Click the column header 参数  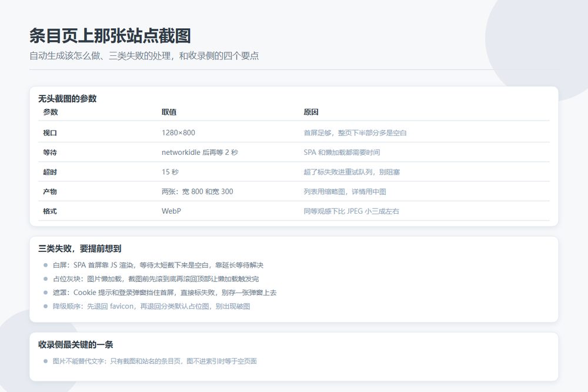51,112
